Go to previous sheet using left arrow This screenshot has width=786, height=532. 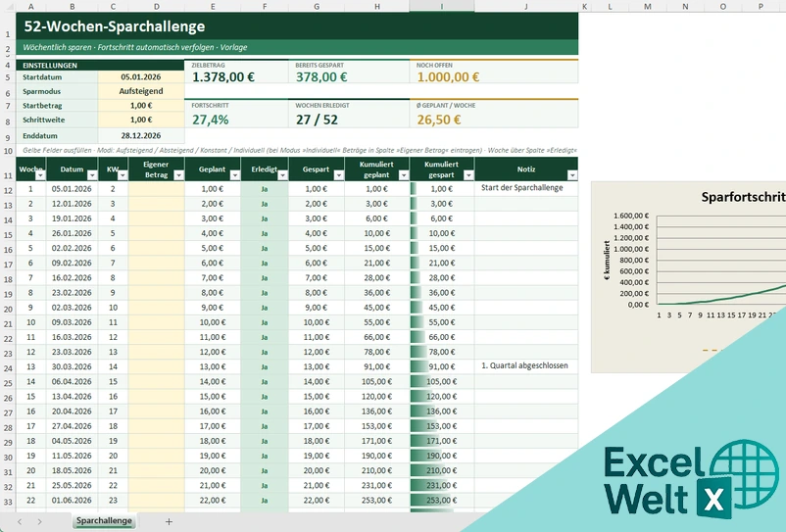click(20, 521)
